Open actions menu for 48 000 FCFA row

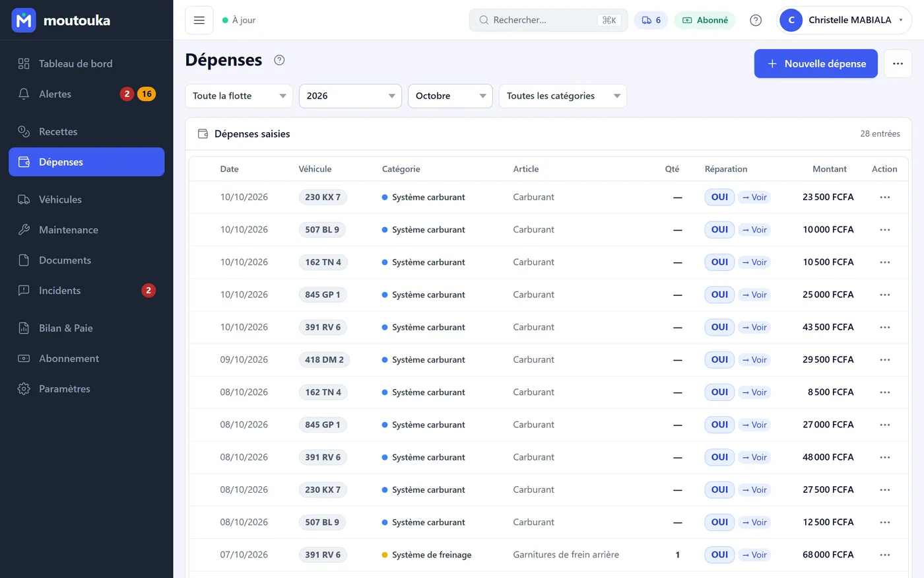pyautogui.click(x=884, y=457)
